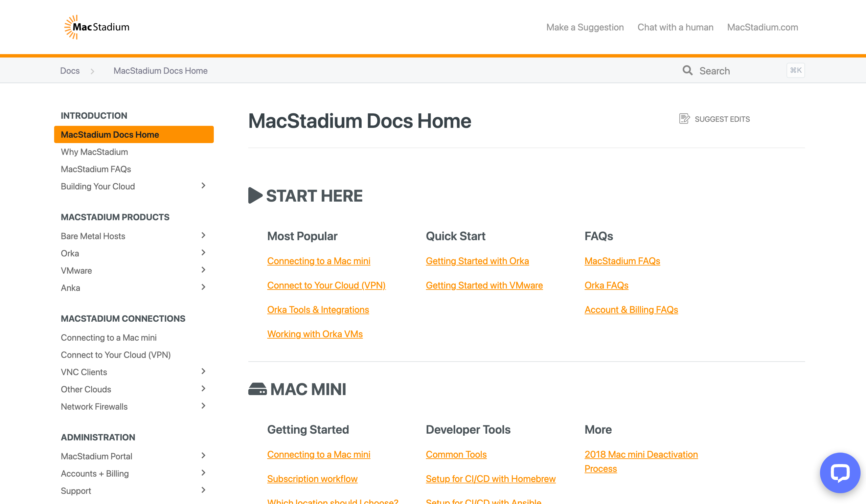866x504 pixels.
Task: Open Common Tools link
Action: [x=456, y=455]
